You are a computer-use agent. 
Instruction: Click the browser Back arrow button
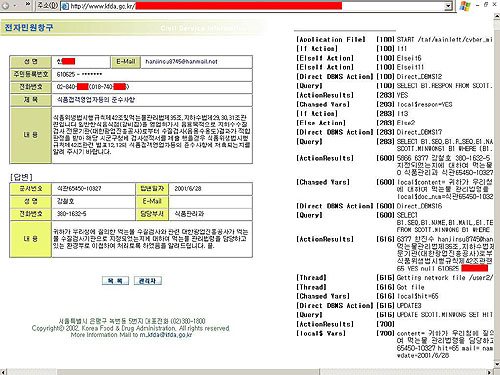tap(5, 6)
